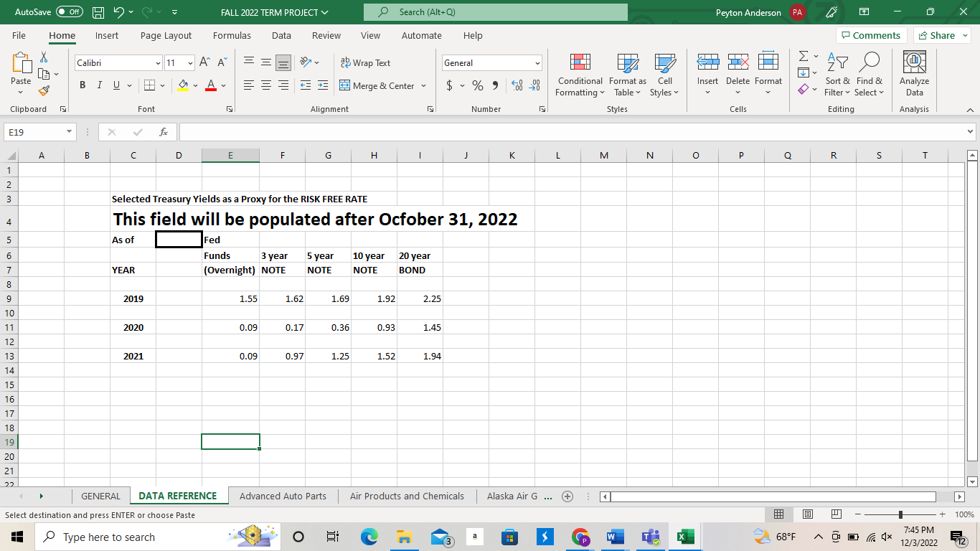Open Excel from the Windows taskbar
The width and height of the screenshot is (980, 551).
(x=685, y=537)
